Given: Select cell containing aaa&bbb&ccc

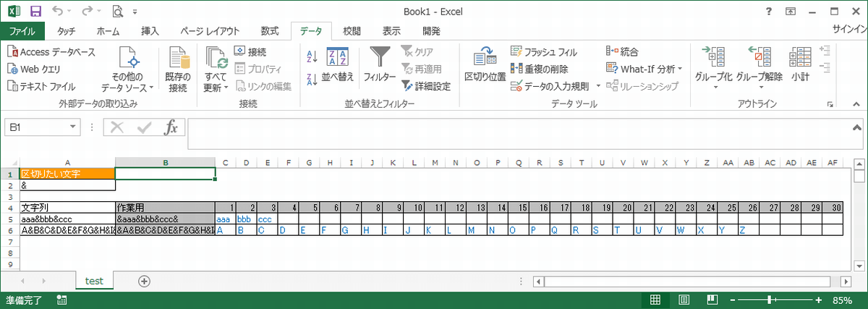Looking at the screenshot, I should point(68,219).
